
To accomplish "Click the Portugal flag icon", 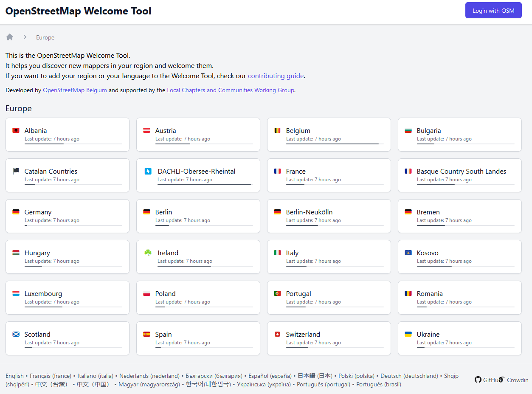I will [x=278, y=293].
